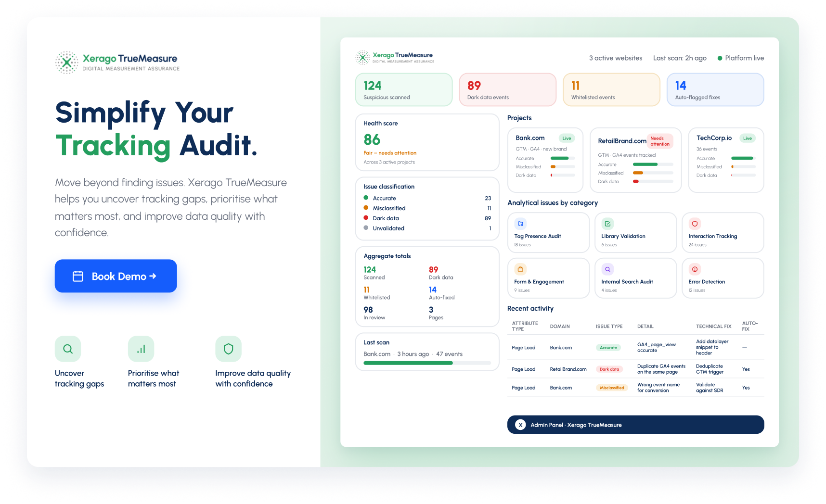Click the shield icon above Improve data quality

(x=228, y=349)
